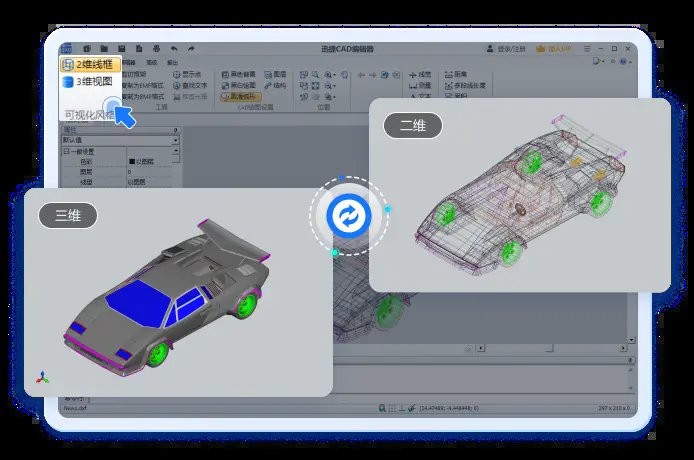Image resolution: width=694 pixels, height=460 pixels.
Task: Select the 2维线框 wireframe option
Action: click(x=92, y=65)
